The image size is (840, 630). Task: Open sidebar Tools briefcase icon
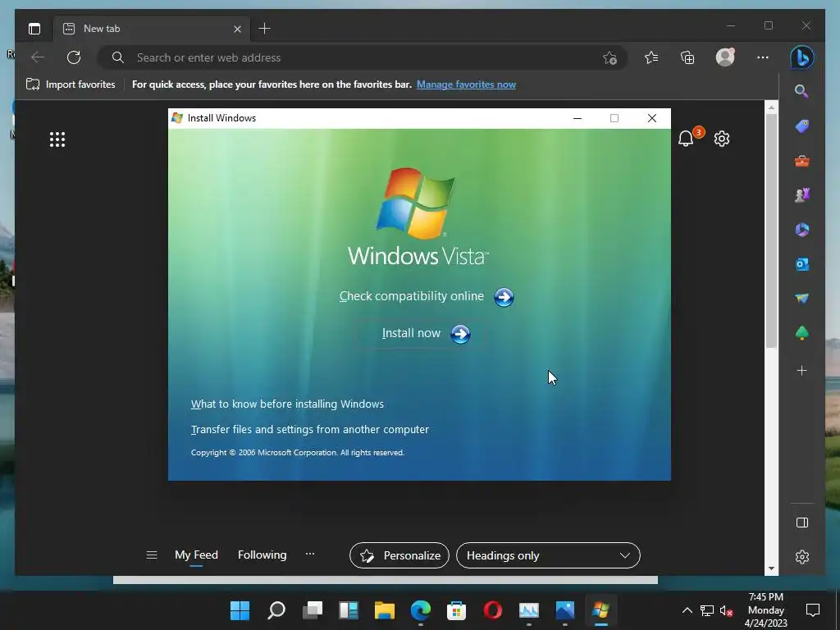(x=802, y=161)
